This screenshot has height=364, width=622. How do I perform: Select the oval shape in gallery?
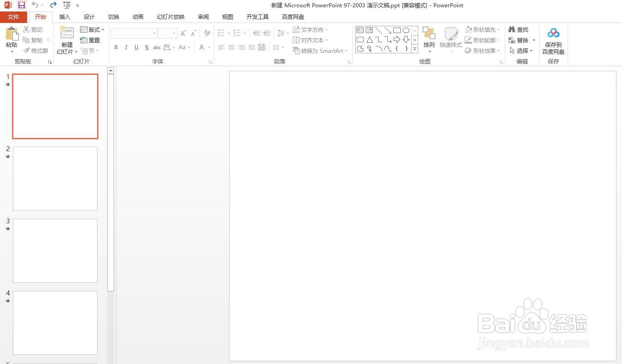click(x=406, y=30)
